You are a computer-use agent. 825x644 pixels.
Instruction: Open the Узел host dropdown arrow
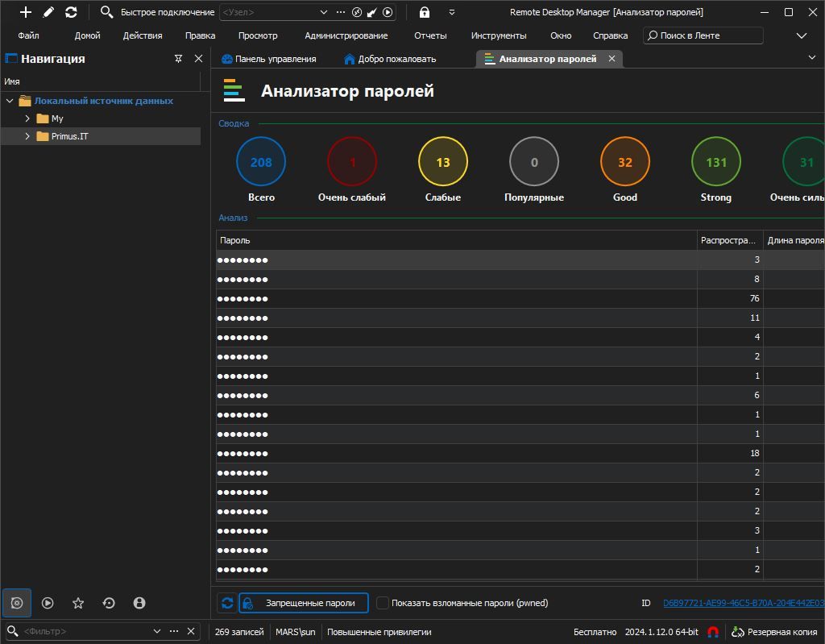(324, 12)
